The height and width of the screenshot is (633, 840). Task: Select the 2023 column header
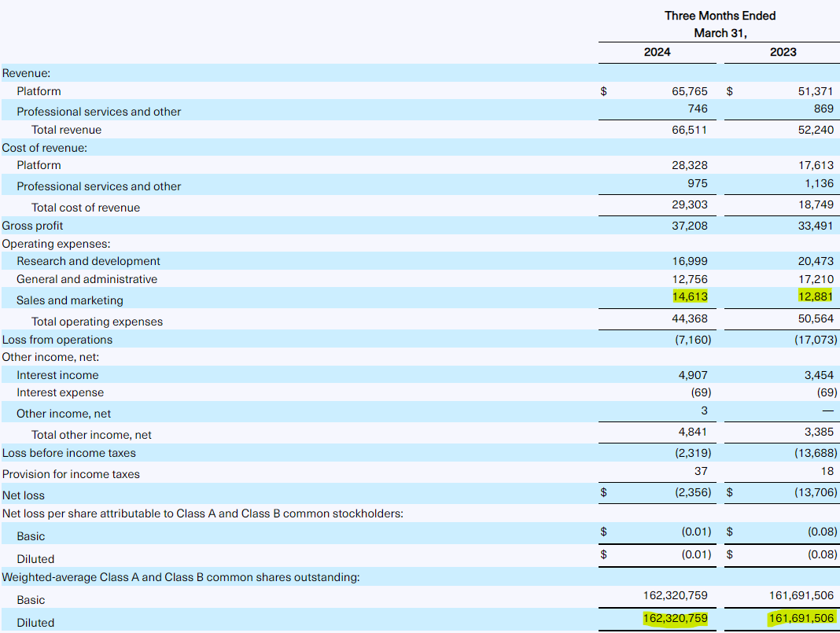coord(783,52)
